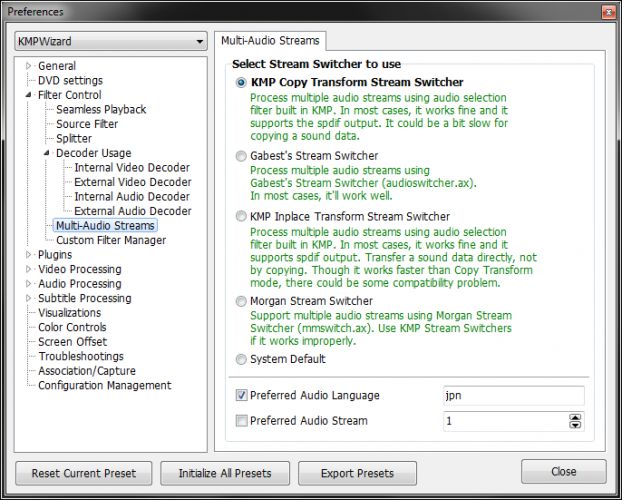Select the Filter Control label

click(x=69, y=95)
